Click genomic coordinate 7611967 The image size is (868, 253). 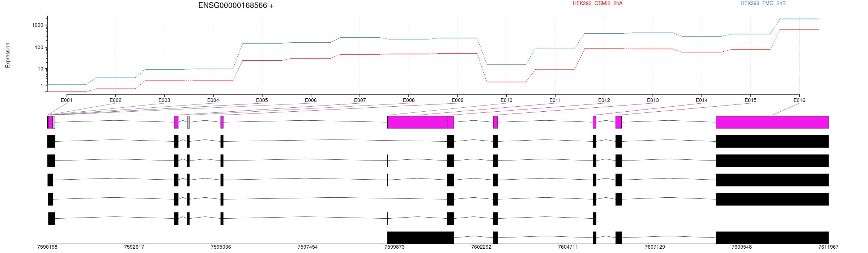pyautogui.click(x=829, y=247)
